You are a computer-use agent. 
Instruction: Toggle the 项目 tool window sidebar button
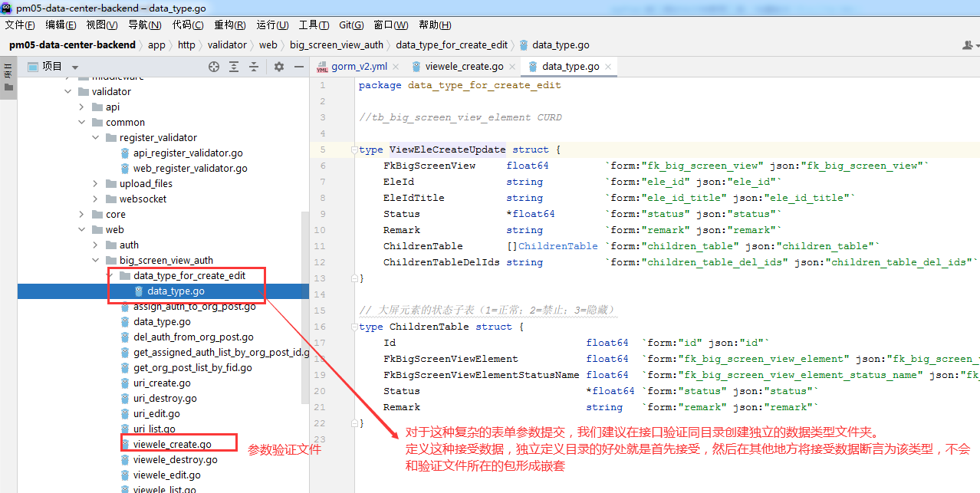[8, 79]
